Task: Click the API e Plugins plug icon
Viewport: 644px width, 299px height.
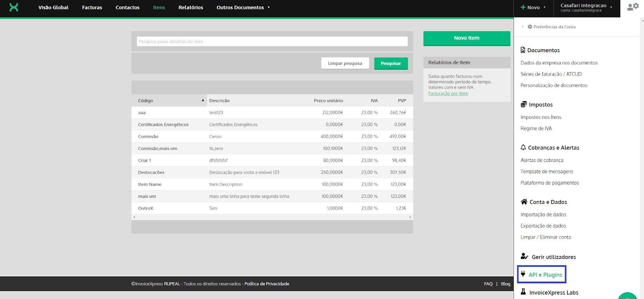Action: point(523,274)
